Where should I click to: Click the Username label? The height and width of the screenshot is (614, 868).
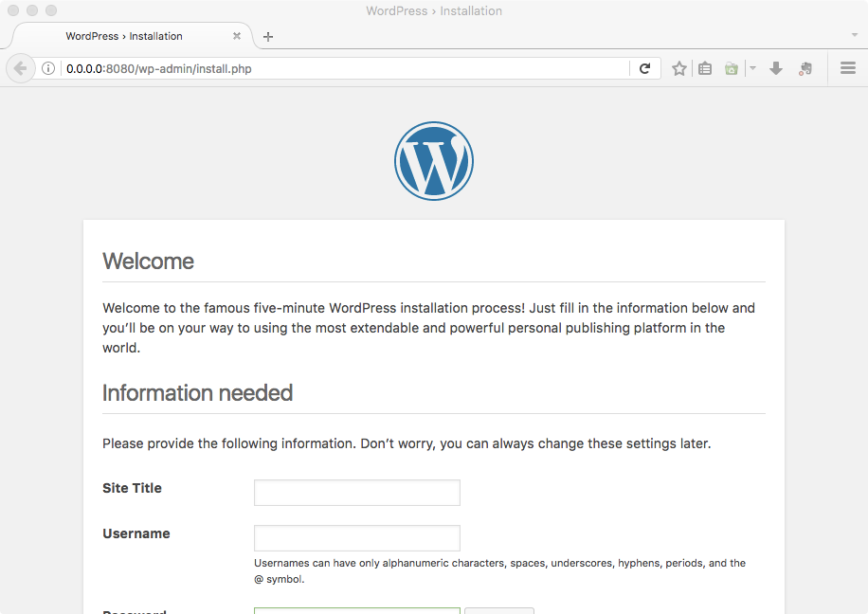pyautogui.click(x=136, y=533)
